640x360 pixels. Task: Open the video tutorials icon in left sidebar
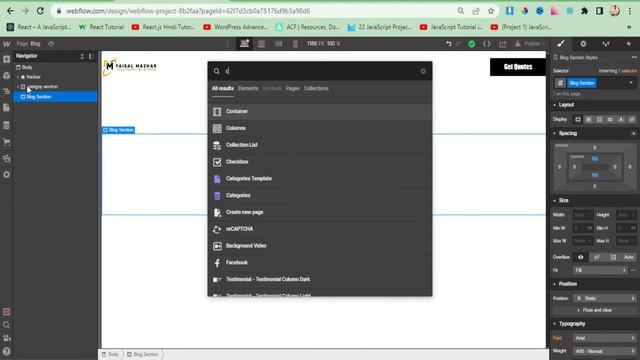7,338
